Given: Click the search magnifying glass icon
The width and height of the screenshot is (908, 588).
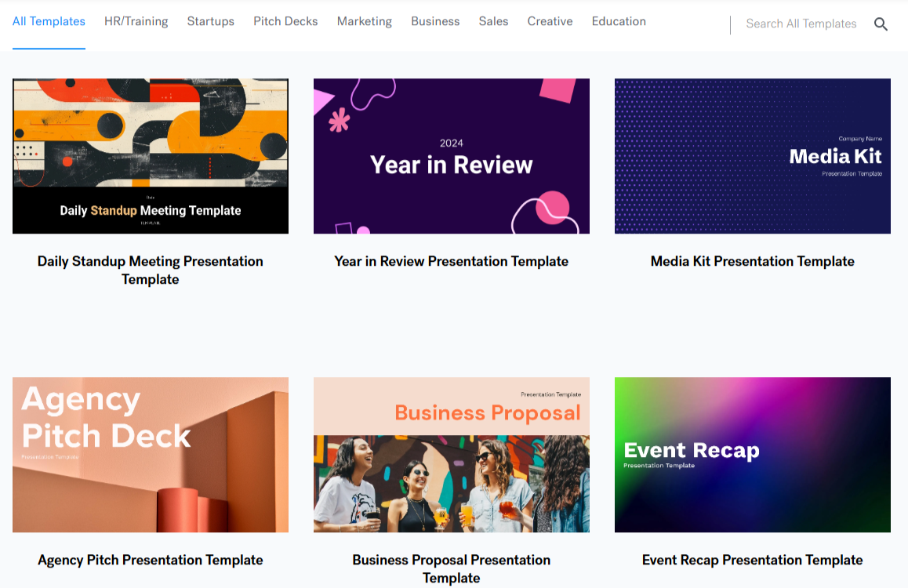Looking at the screenshot, I should (881, 24).
